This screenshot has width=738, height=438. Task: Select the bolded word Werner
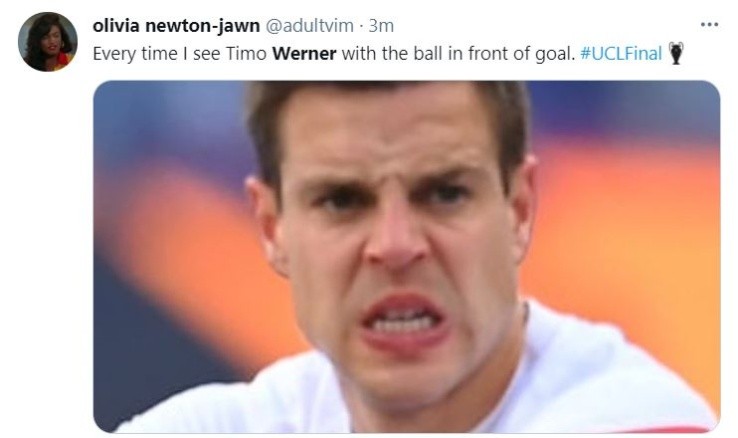[304, 53]
